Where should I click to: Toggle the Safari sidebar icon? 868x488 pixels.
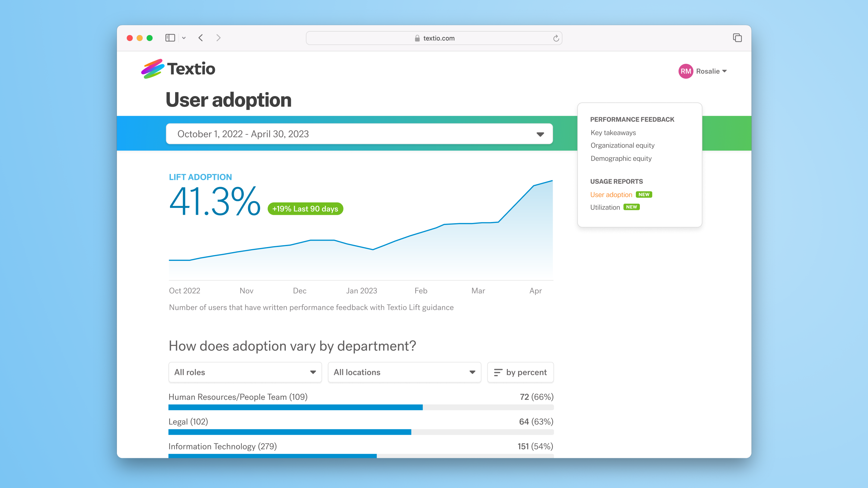pos(170,38)
